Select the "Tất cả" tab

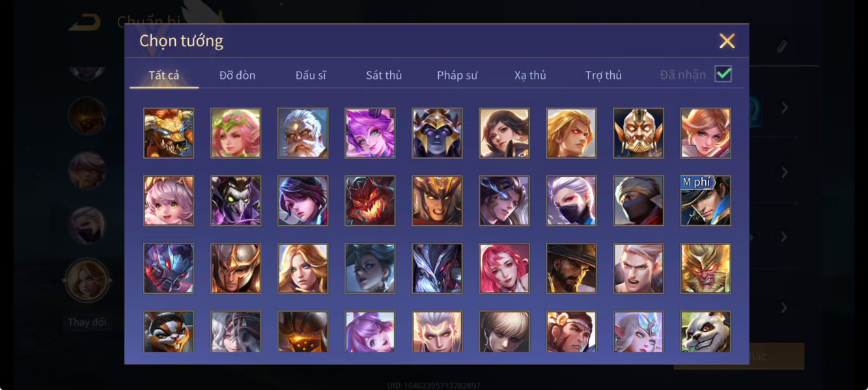164,76
